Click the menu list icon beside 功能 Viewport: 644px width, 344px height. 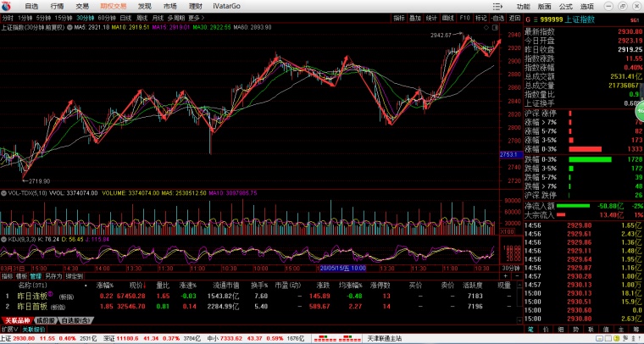[497, 7]
